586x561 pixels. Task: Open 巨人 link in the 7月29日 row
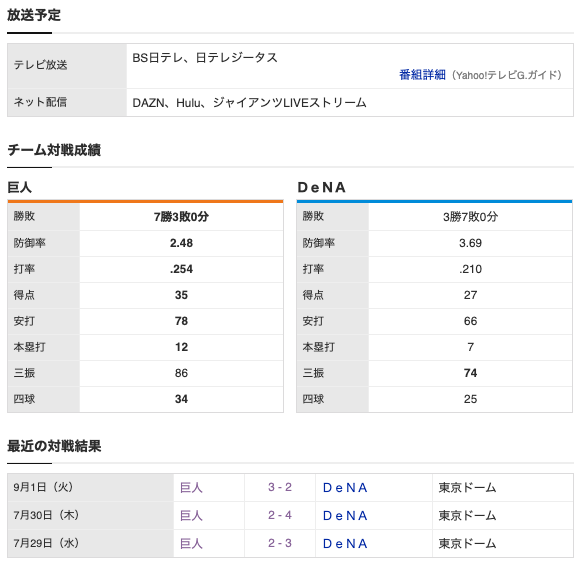click(191, 543)
